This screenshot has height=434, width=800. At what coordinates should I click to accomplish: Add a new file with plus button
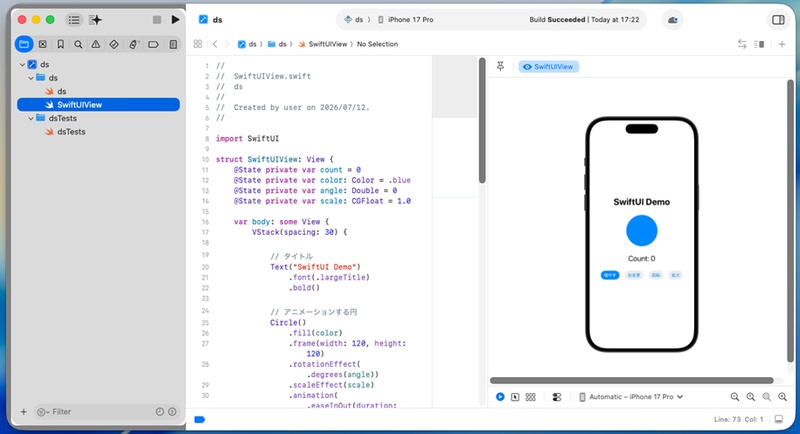click(23, 412)
